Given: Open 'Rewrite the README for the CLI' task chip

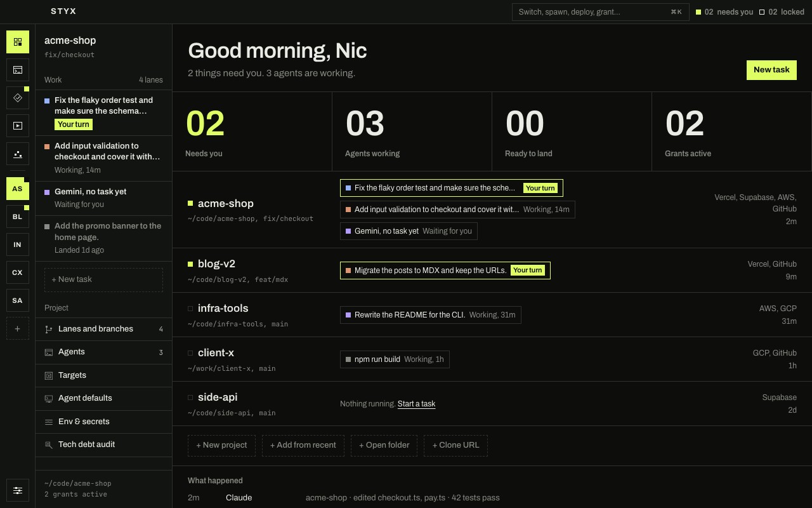Looking at the screenshot, I should click(x=431, y=315).
